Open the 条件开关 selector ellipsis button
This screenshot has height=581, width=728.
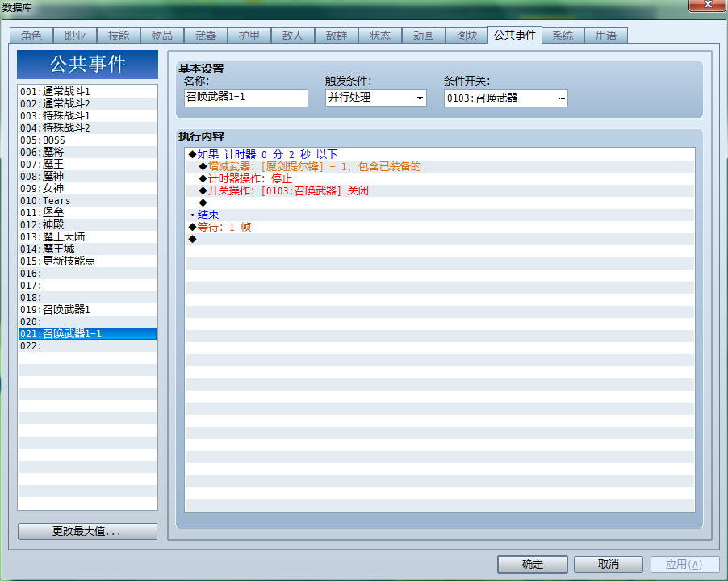pyautogui.click(x=561, y=98)
